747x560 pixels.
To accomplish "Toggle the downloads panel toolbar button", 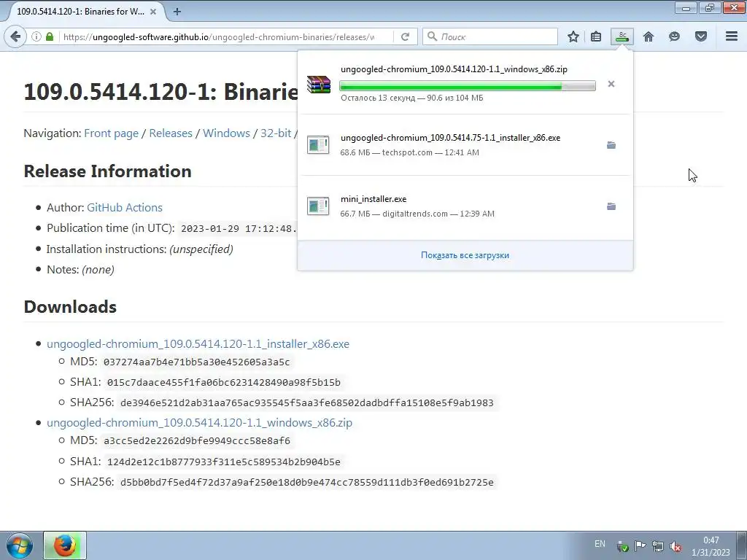I will coord(622,36).
